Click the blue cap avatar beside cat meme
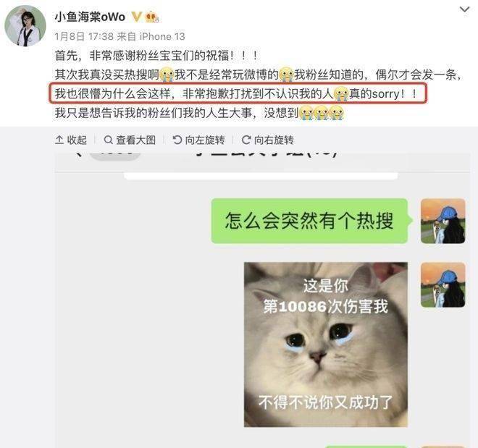This screenshot has width=478, height=448. coord(443,284)
